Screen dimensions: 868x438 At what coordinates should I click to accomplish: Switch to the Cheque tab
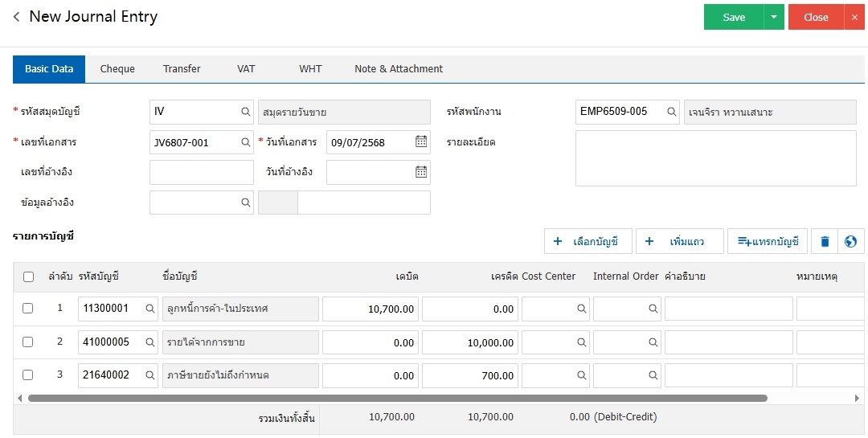point(117,69)
